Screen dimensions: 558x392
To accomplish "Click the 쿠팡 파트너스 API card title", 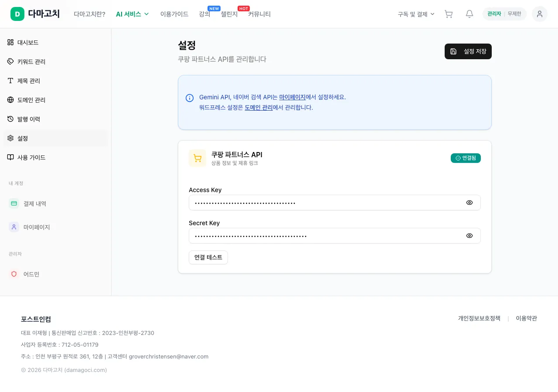I will pos(237,155).
